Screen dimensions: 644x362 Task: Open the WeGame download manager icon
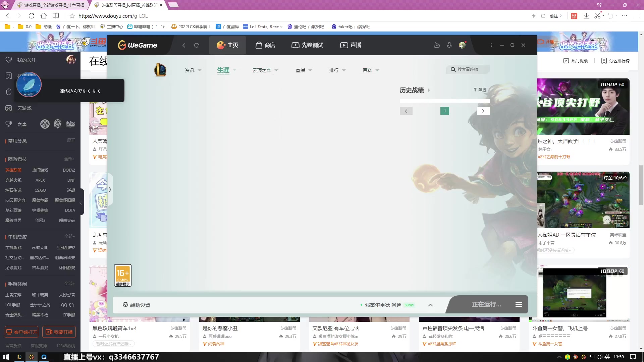click(449, 45)
